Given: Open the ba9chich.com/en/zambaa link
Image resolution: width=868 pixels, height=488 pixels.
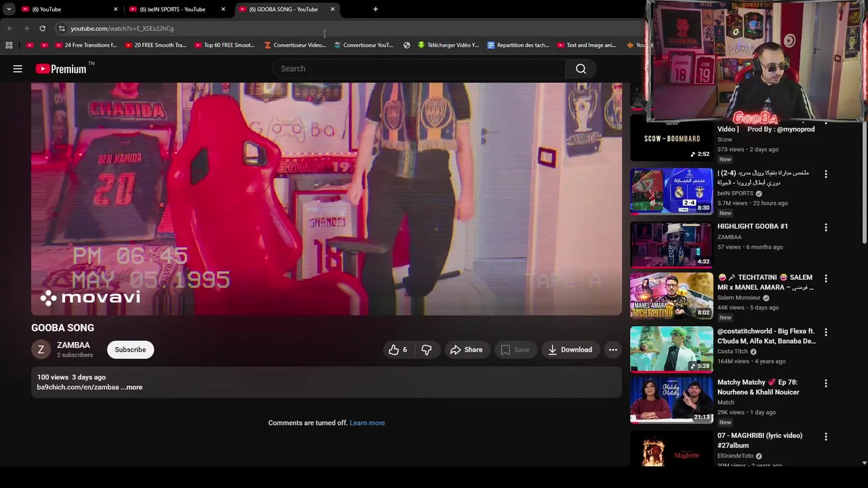Looking at the screenshot, I should pyautogui.click(x=78, y=387).
